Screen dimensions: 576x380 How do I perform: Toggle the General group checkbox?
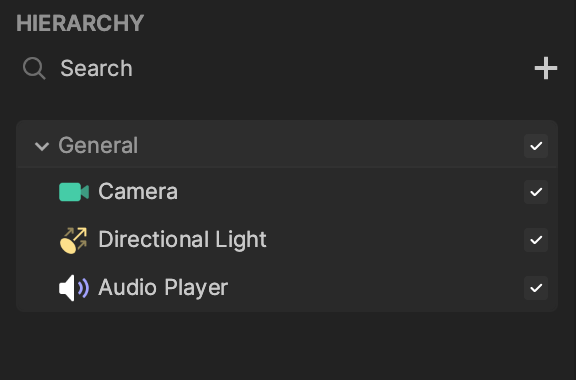tap(536, 146)
